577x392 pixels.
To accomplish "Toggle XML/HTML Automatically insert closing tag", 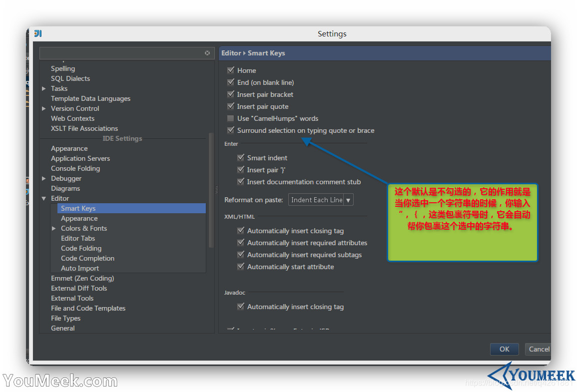I will [x=241, y=231].
